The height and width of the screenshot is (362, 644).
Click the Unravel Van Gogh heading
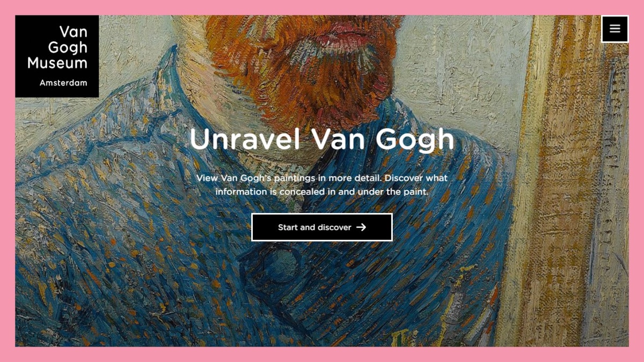pyautogui.click(x=322, y=139)
